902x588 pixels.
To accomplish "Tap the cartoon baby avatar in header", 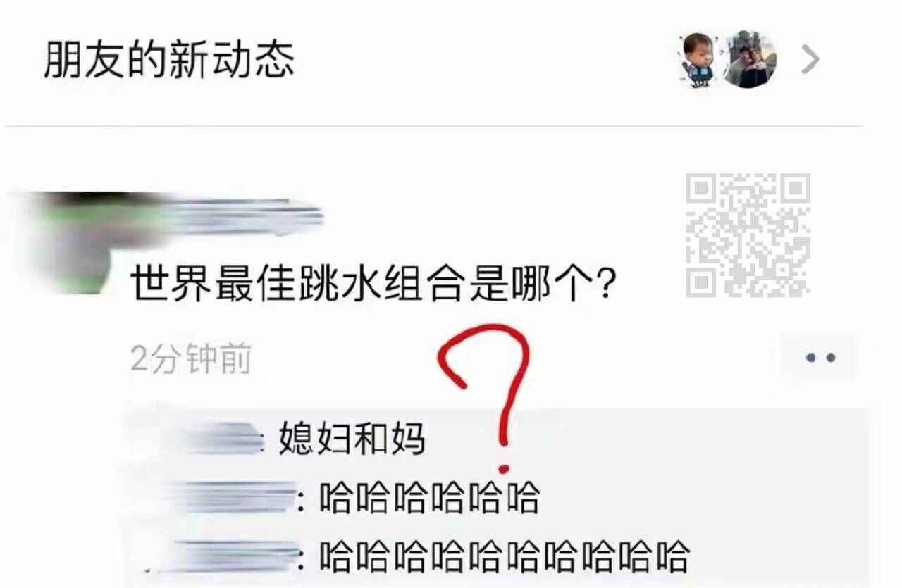I will [698, 59].
